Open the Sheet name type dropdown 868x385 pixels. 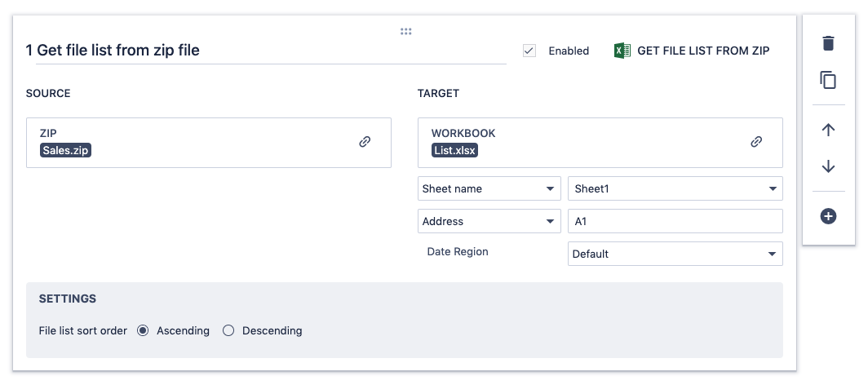[489, 188]
